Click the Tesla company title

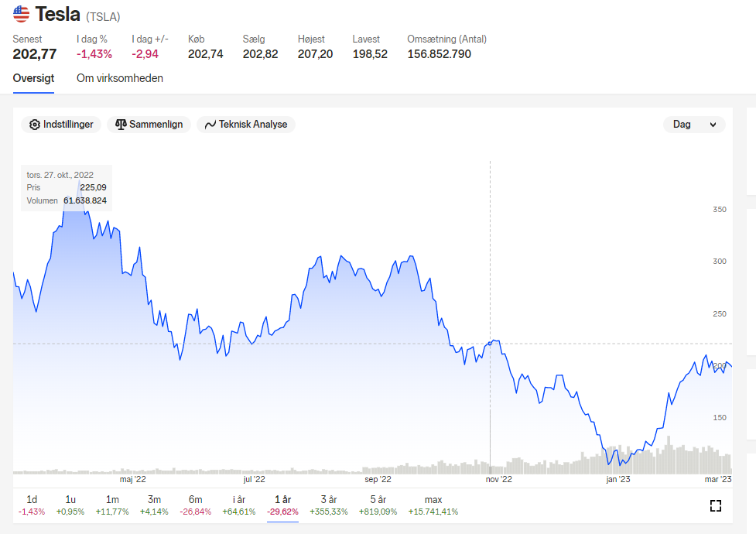58,14
